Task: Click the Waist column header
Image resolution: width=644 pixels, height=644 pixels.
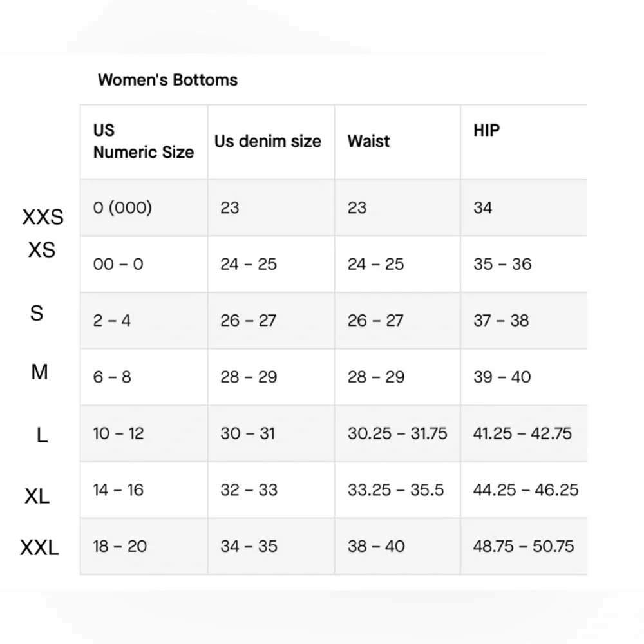Action: coord(368,141)
